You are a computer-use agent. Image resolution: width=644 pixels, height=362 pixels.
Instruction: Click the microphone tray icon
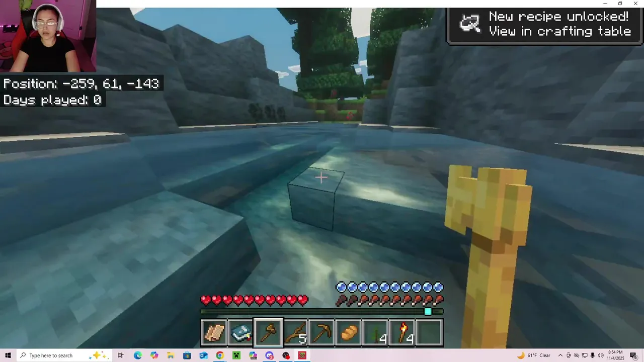click(x=593, y=355)
